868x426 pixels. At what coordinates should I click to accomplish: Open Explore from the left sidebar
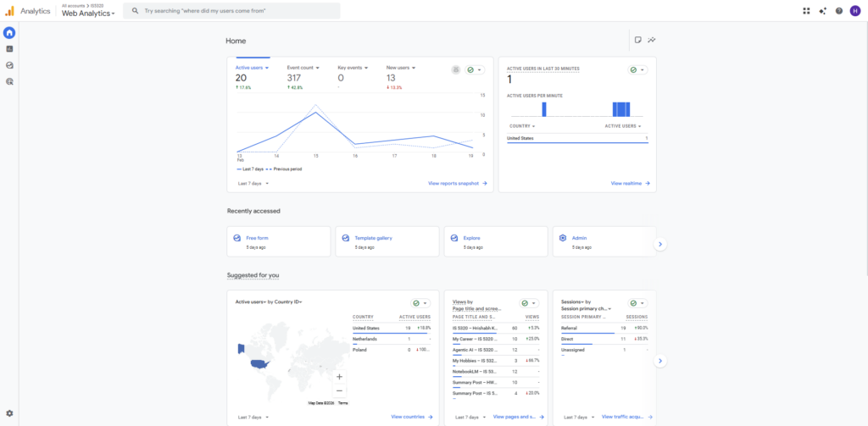point(9,65)
